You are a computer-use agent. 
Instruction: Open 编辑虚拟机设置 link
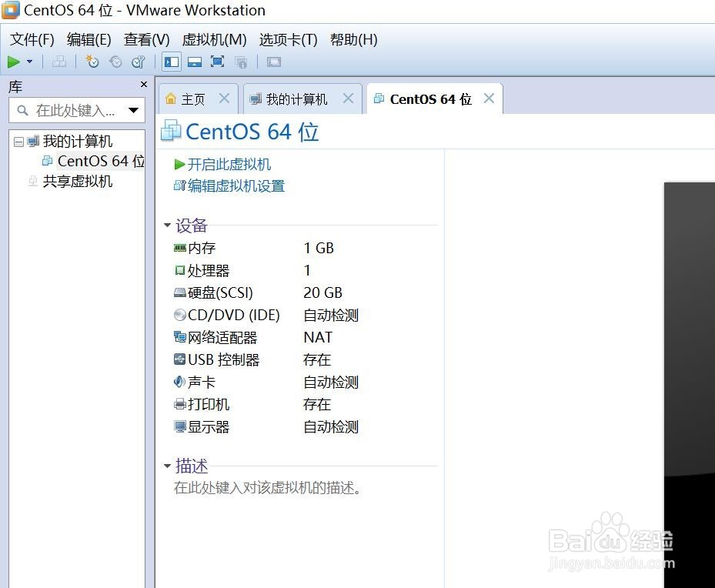[235, 185]
